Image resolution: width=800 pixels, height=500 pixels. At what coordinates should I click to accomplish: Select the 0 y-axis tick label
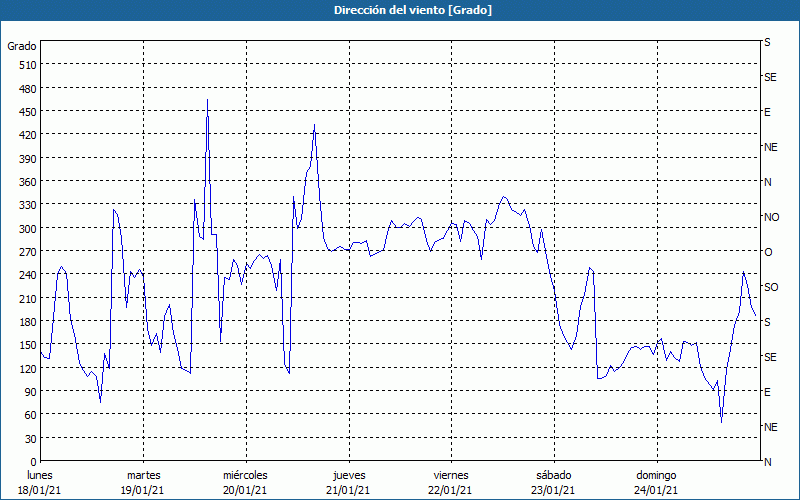(x=34, y=462)
